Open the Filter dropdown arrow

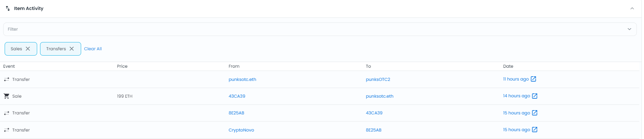click(629, 29)
